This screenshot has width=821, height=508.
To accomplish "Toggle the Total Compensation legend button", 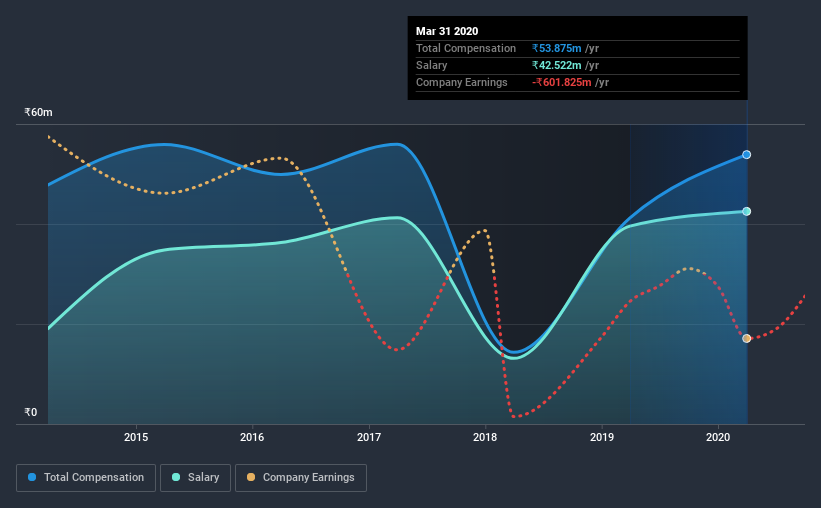I will pos(86,478).
